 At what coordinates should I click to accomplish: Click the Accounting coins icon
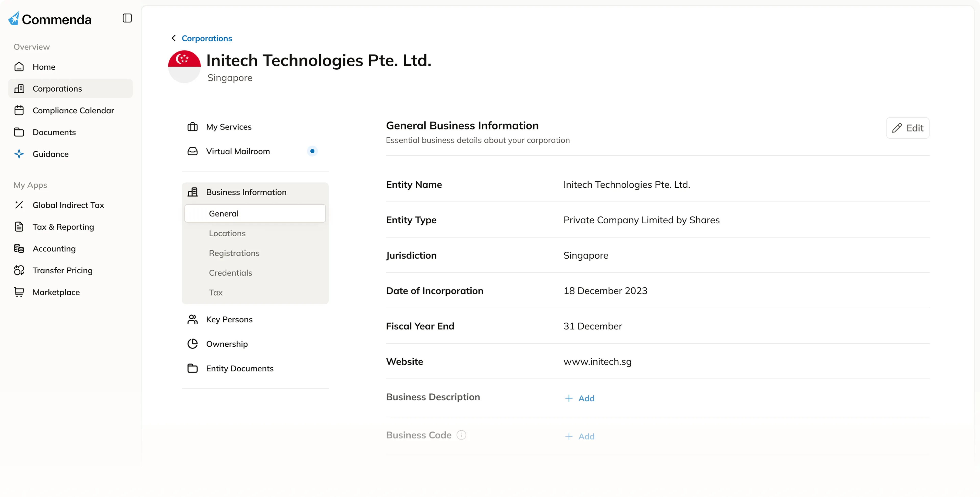(19, 249)
